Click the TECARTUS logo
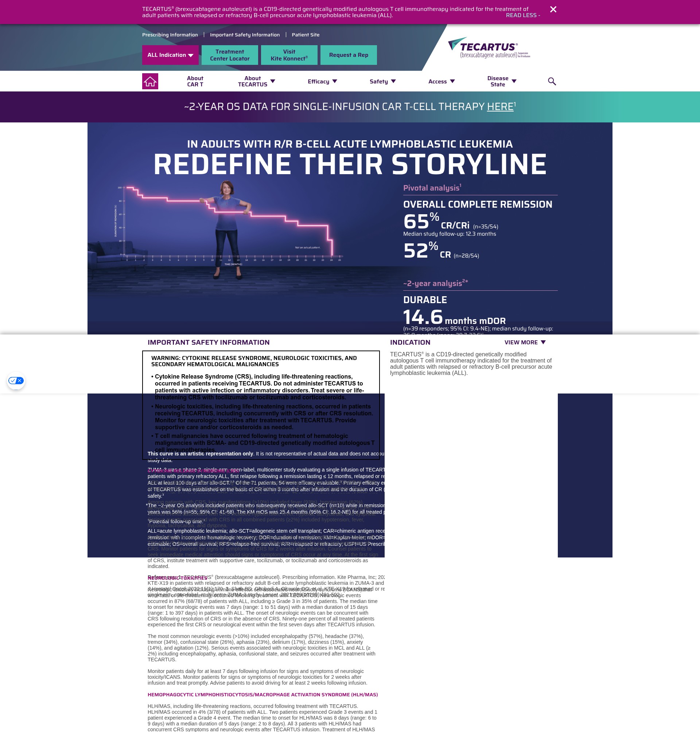Image resolution: width=700 pixels, height=732 pixels. pyautogui.click(x=489, y=48)
